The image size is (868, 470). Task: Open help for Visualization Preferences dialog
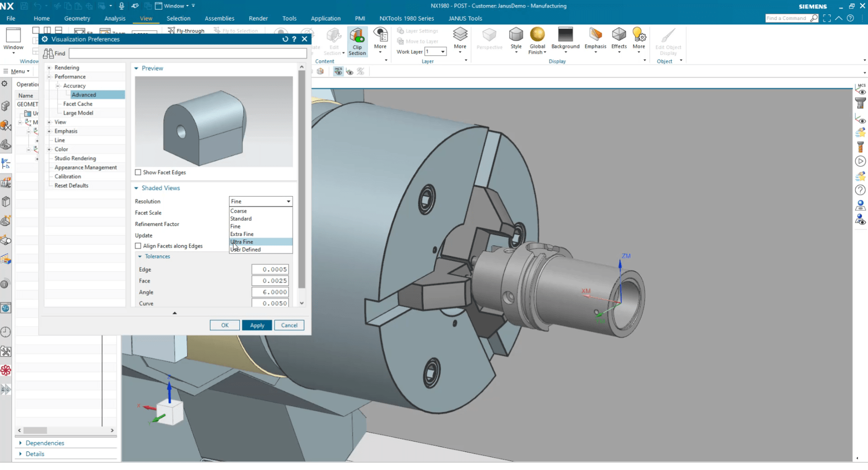coord(294,39)
